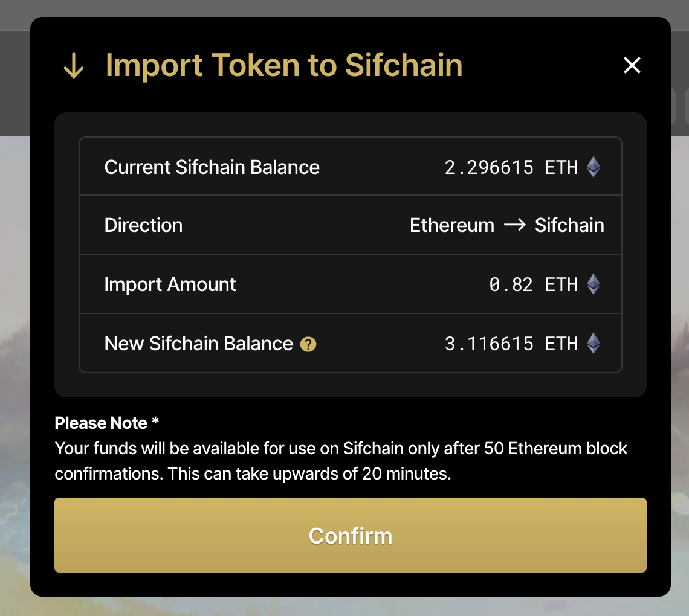Click the ETH icon in New Sifchain Balance row
Image resolution: width=689 pixels, height=616 pixels.
[594, 344]
